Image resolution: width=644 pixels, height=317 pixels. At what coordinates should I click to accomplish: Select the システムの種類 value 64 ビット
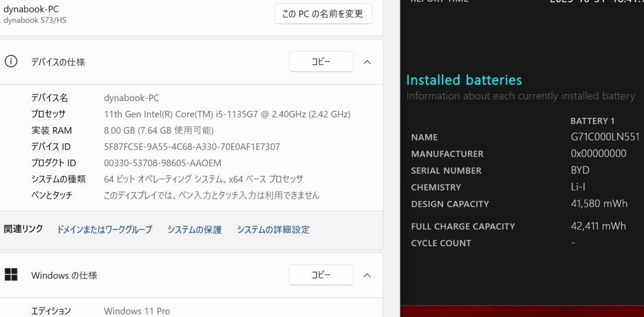204,179
